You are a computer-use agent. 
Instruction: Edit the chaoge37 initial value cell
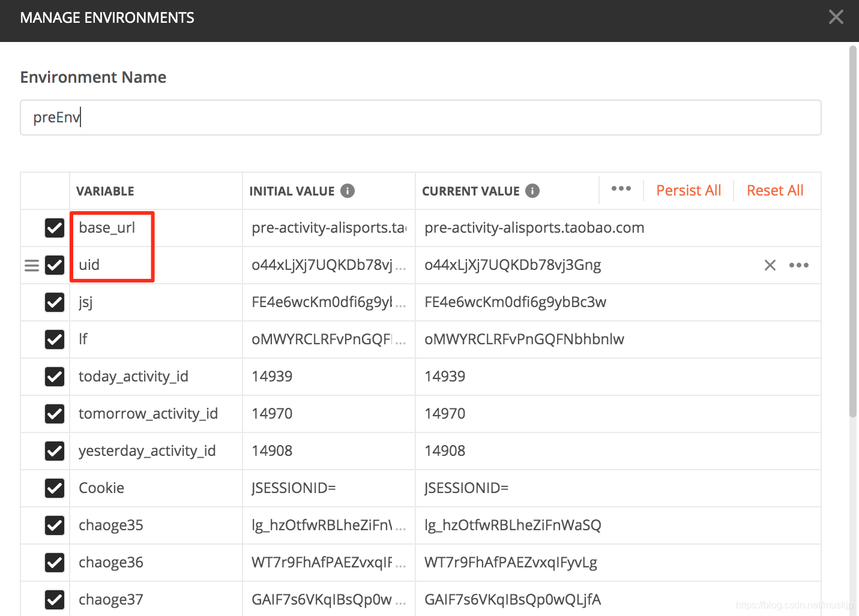coord(329,600)
